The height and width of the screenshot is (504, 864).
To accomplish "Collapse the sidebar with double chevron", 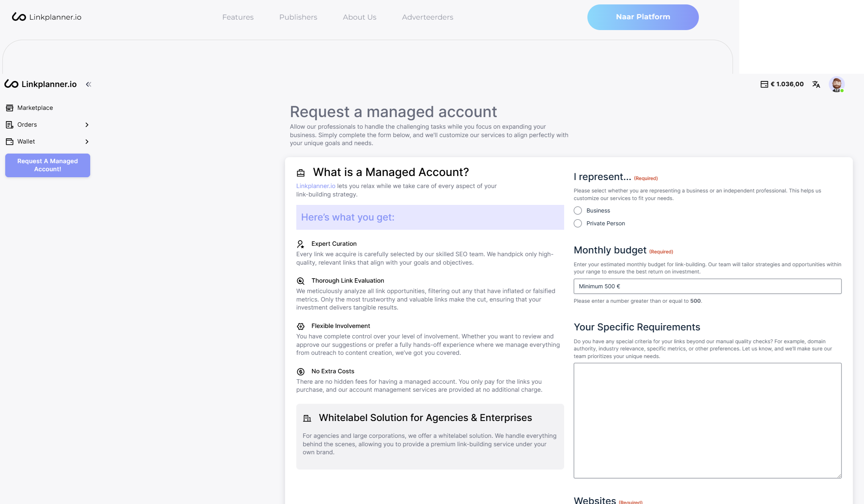I will 89,84.
